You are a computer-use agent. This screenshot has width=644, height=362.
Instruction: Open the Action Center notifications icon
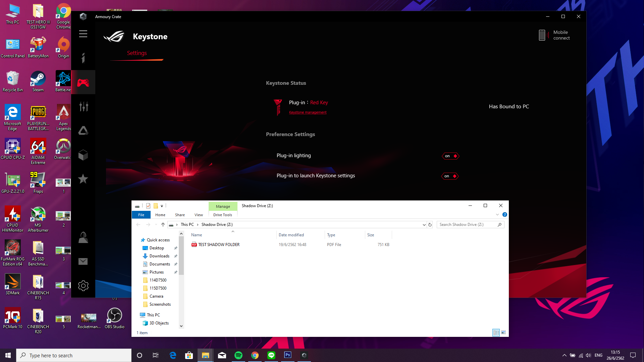point(633,355)
